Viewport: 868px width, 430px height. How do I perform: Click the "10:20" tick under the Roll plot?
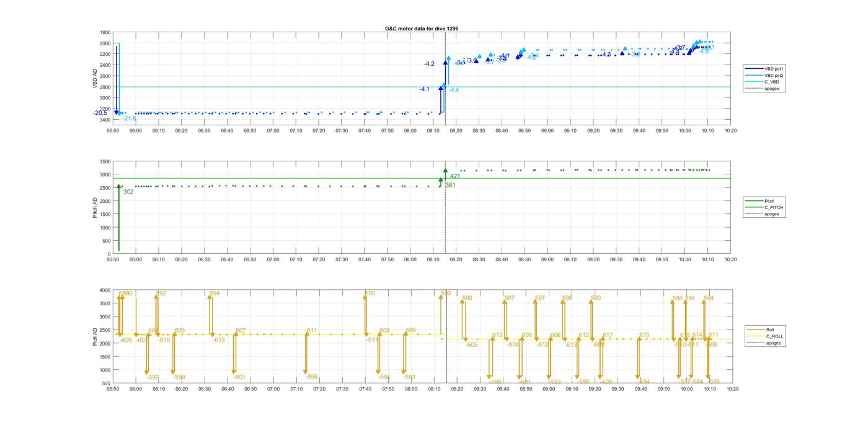point(732,389)
